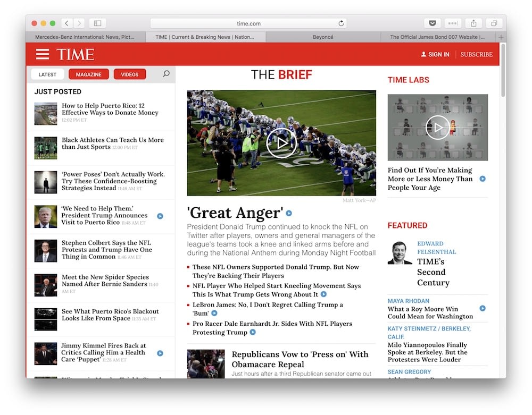Screen dimensions: 532x415
Task: Click the SIGN IN link
Action: point(439,54)
